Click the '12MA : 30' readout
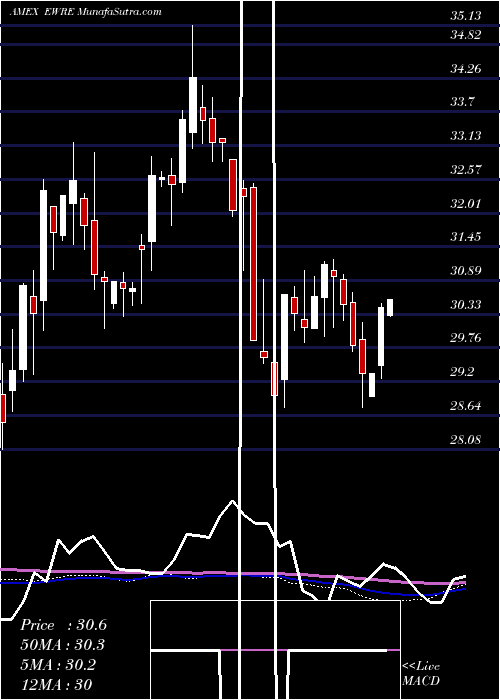Image resolution: width=500 pixels, height=700 pixels. 56,685
